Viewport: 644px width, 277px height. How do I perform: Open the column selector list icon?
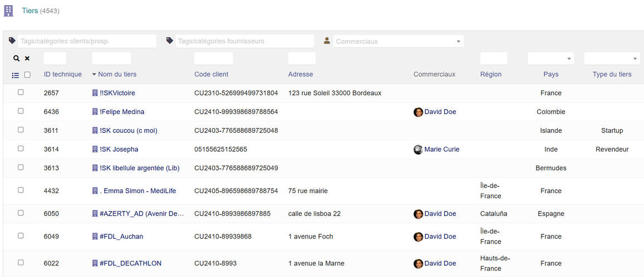click(x=16, y=75)
